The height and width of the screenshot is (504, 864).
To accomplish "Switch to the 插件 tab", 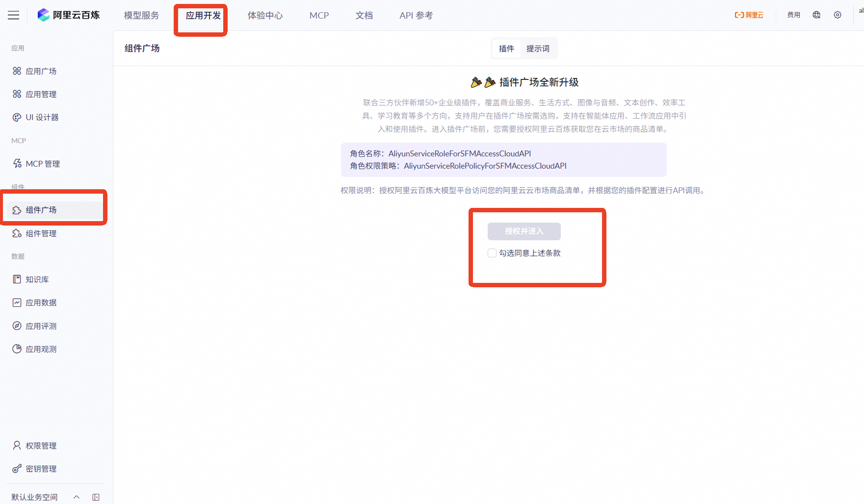I will [507, 49].
